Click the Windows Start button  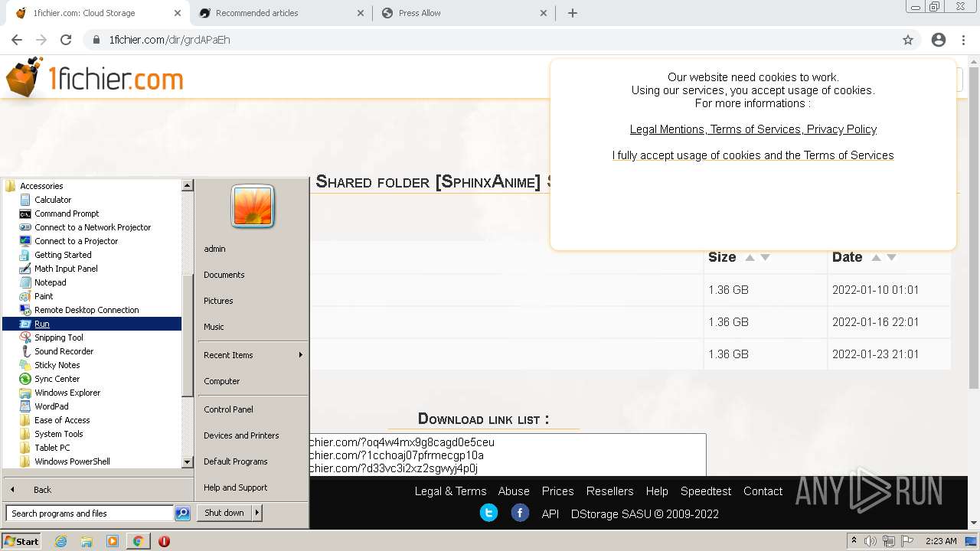pos(21,541)
